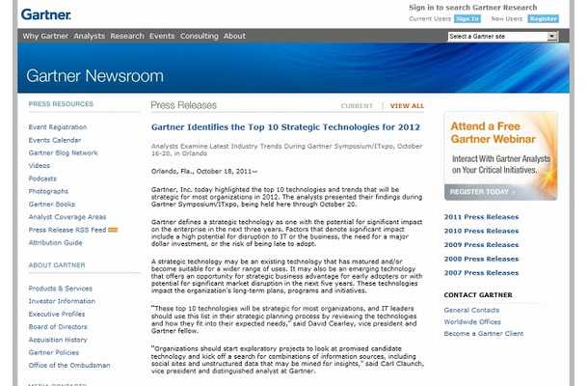Open the Consulting menu

200,36
